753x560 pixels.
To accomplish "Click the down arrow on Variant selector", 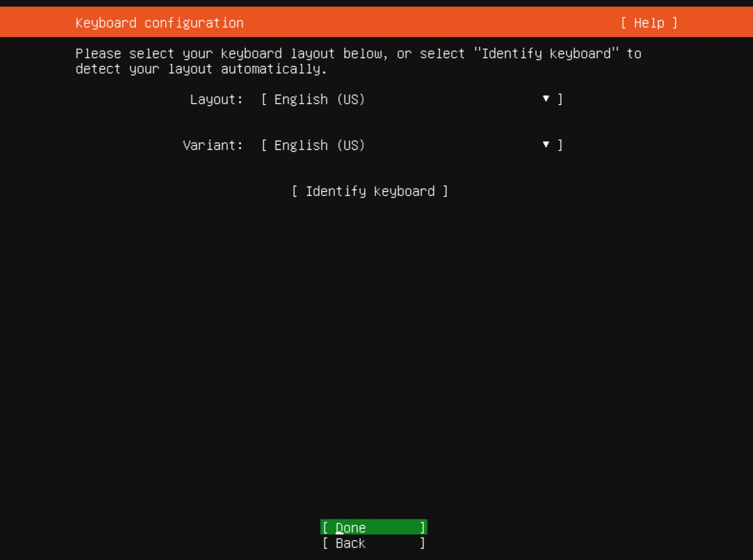I will click(x=546, y=144).
